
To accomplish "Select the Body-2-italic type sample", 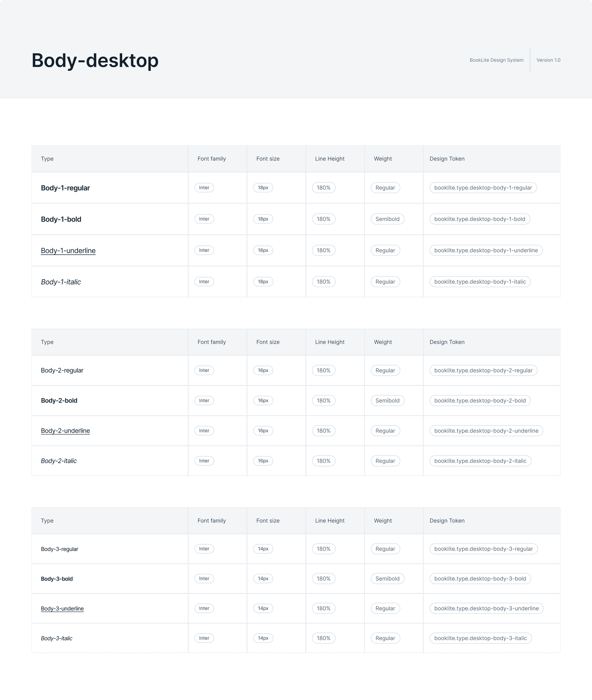I will coord(58,461).
